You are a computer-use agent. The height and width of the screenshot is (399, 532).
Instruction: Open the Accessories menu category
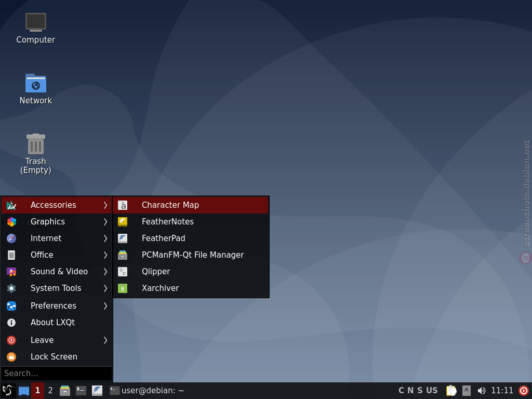point(57,205)
